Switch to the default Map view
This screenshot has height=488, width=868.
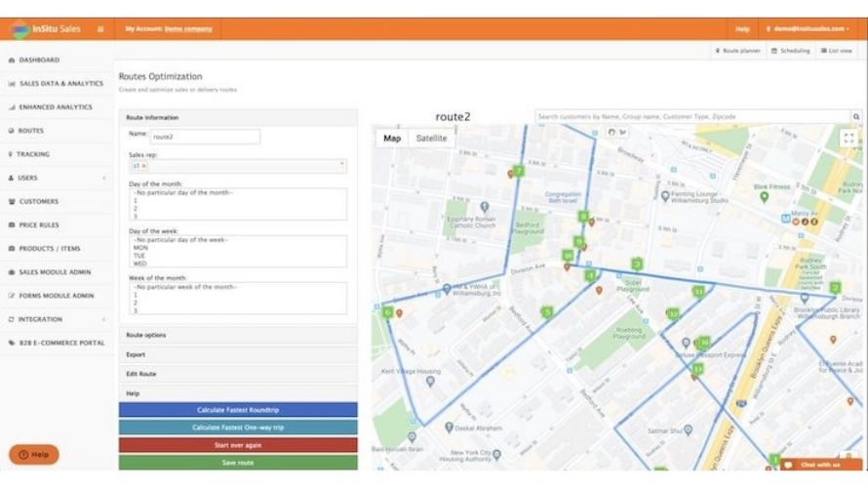(x=391, y=139)
